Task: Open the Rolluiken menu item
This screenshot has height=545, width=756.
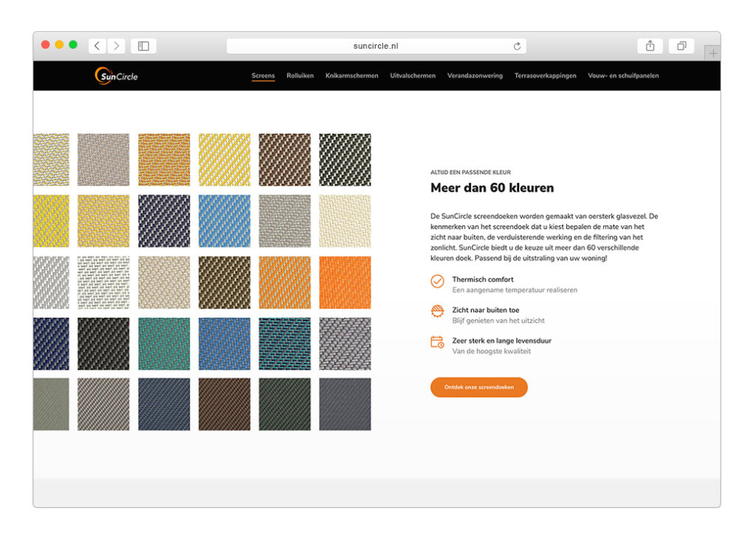Action: [300, 75]
